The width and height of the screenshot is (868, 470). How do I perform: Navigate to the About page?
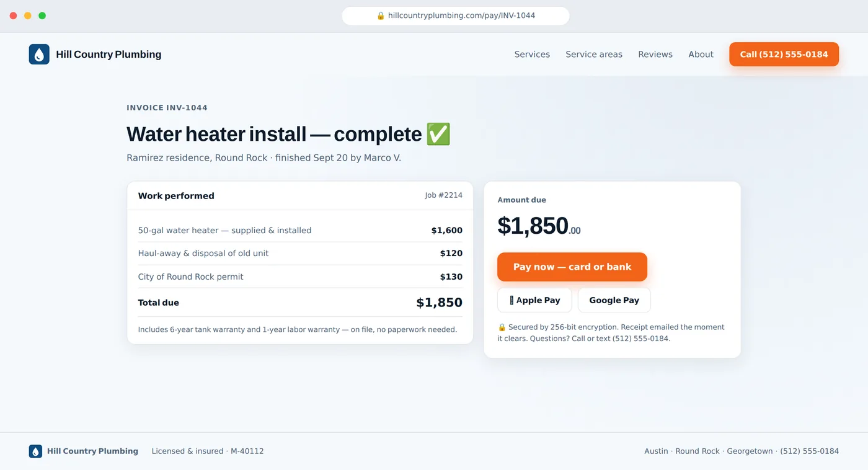point(701,55)
